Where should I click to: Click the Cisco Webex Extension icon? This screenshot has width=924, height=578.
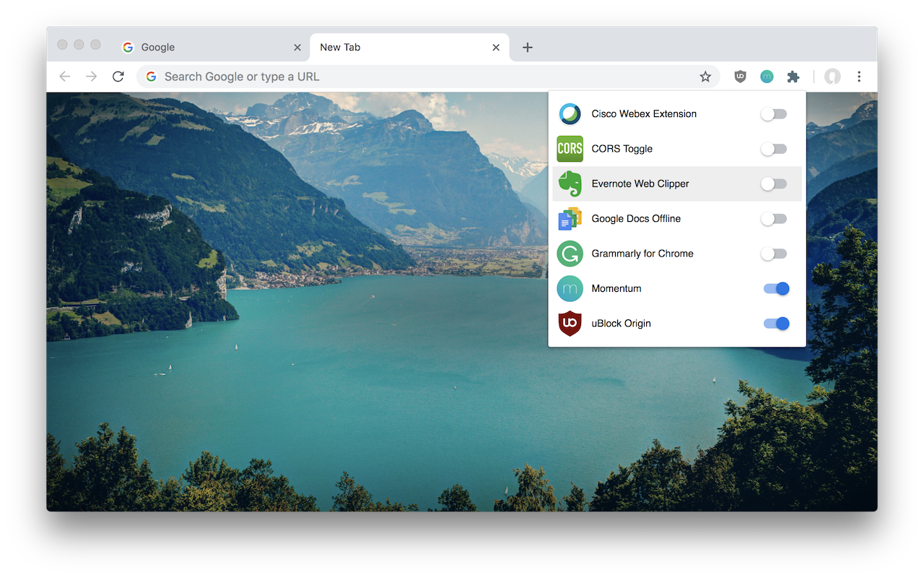pos(570,114)
